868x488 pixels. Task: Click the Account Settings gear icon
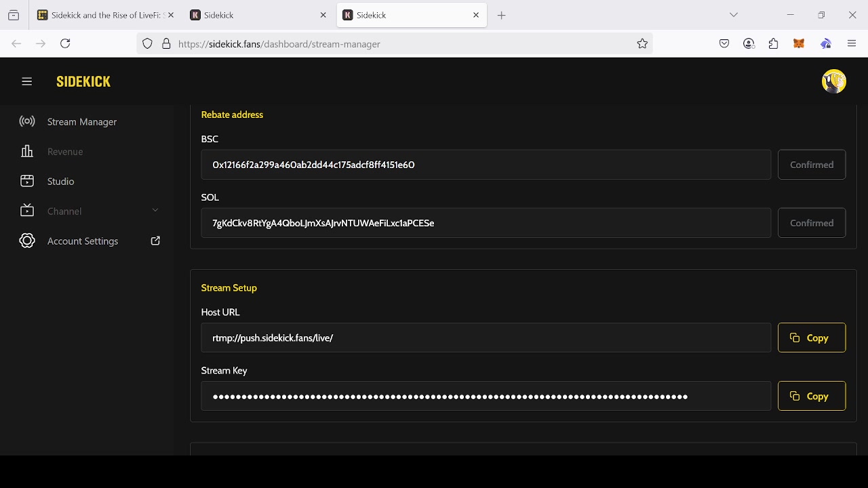click(x=27, y=241)
